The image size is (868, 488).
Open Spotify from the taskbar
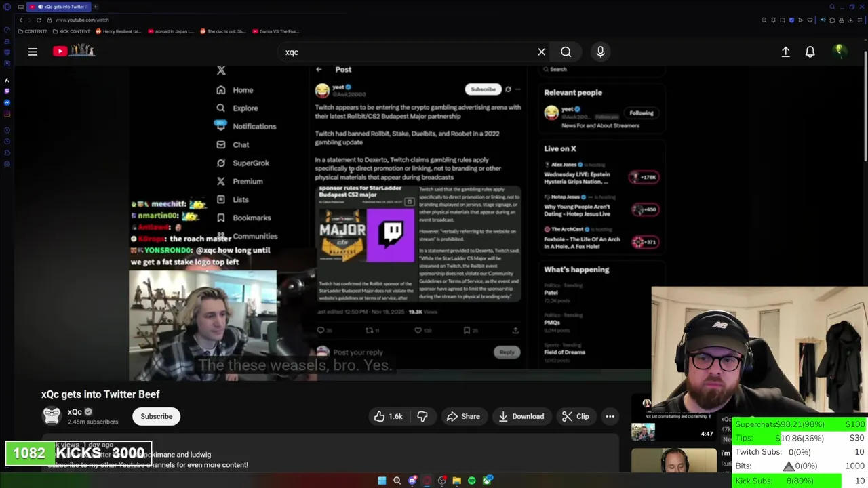pyautogui.click(x=472, y=481)
